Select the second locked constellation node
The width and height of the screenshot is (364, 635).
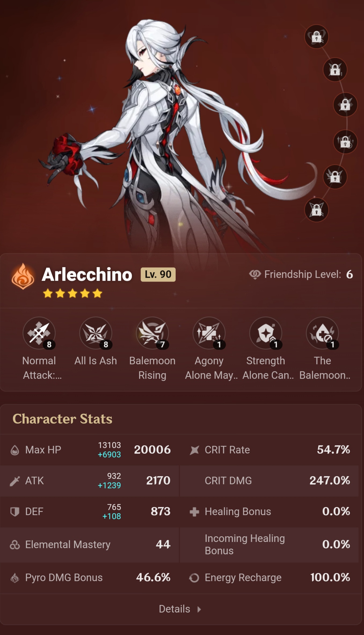(335, 70)
